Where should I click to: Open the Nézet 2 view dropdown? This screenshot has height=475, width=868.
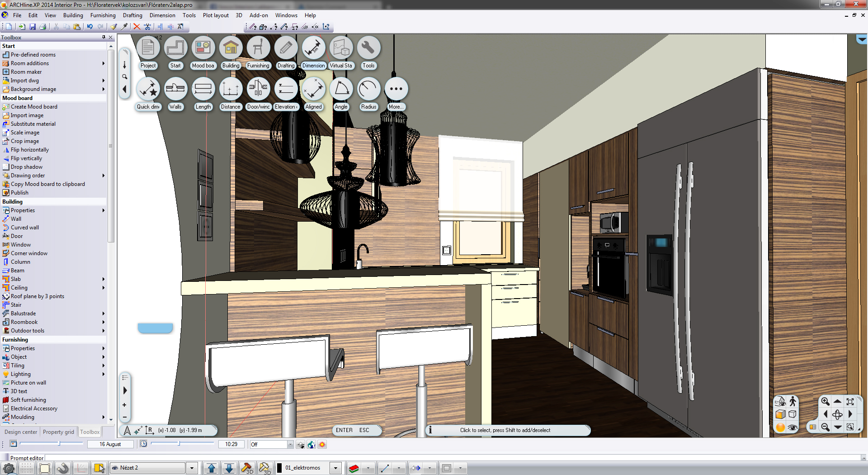192,468
